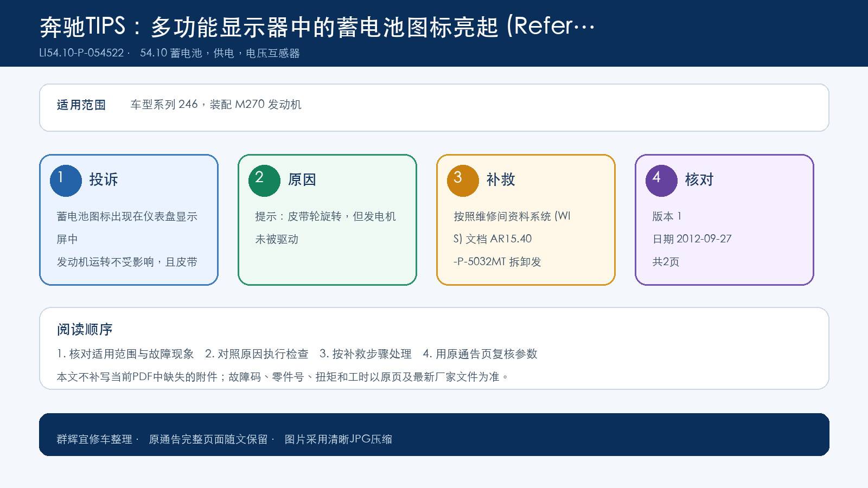Click the 阅读顺序 heading
This screenshot has width=868, height=488.
(85, 330)
